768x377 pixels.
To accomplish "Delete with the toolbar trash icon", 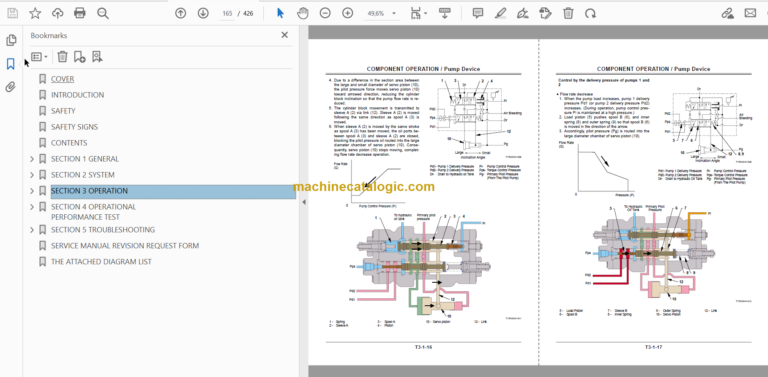I will tap(568, 13).
